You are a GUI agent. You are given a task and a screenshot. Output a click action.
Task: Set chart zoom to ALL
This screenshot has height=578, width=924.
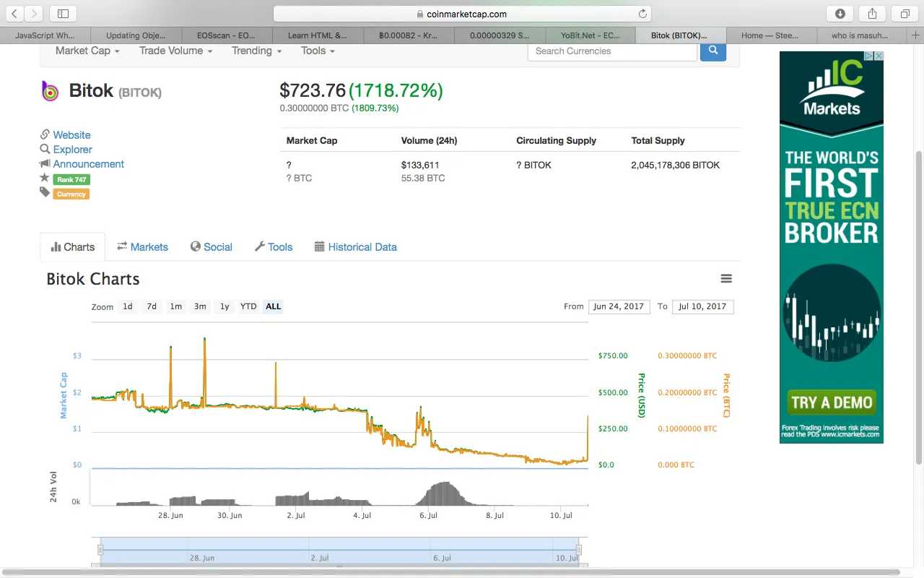(x=273, y=306)
